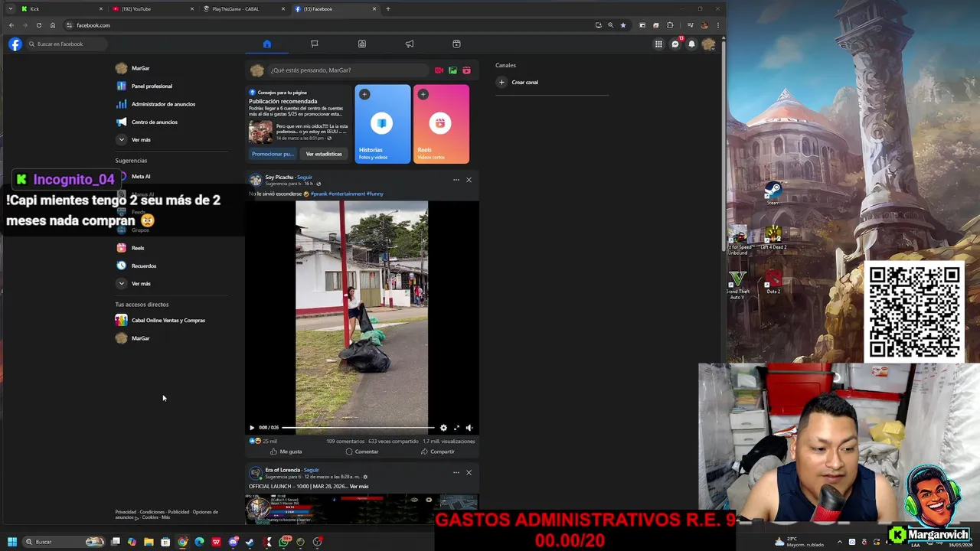
Task: Bookmark this page with the star
Action: tap(623, 25)
